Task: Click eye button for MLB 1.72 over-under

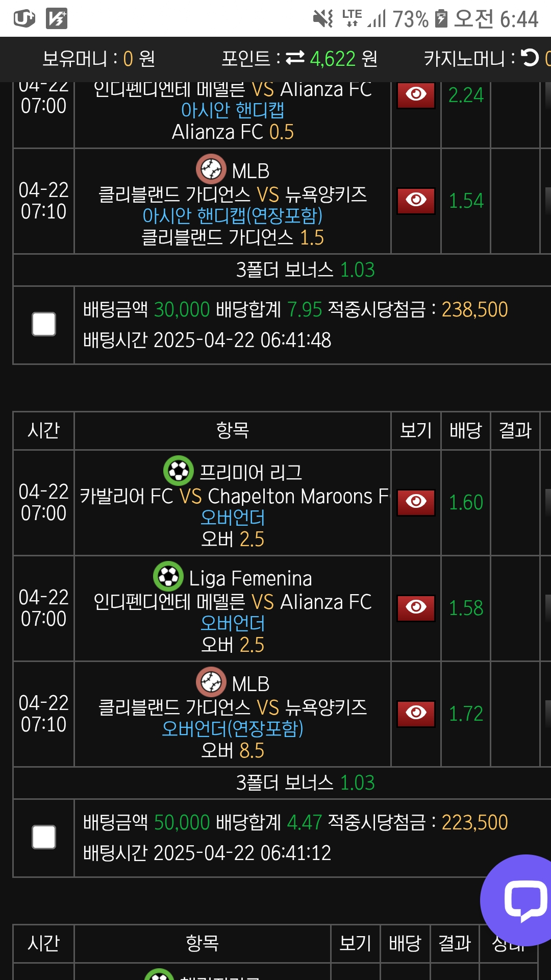Action: (416, 714)
